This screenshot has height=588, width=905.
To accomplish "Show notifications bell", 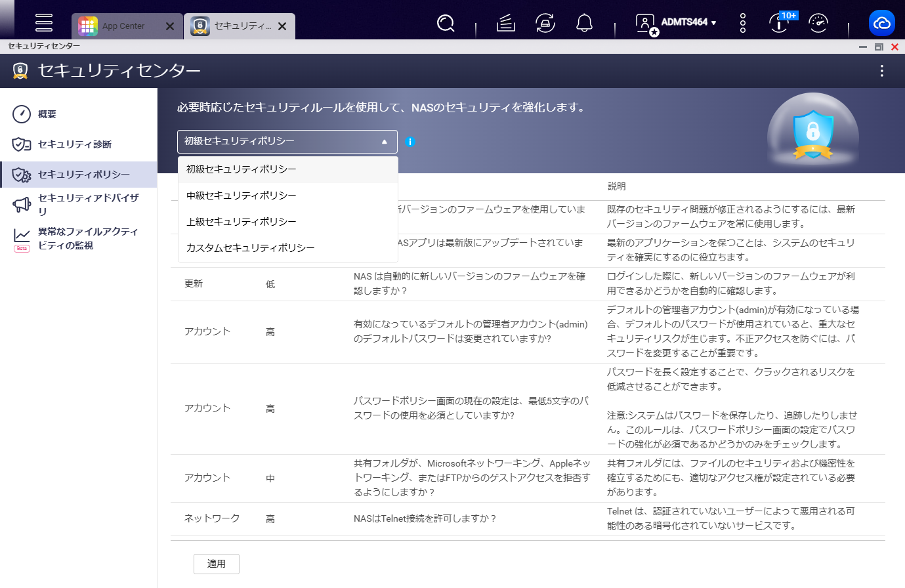I will coord(584,24).
